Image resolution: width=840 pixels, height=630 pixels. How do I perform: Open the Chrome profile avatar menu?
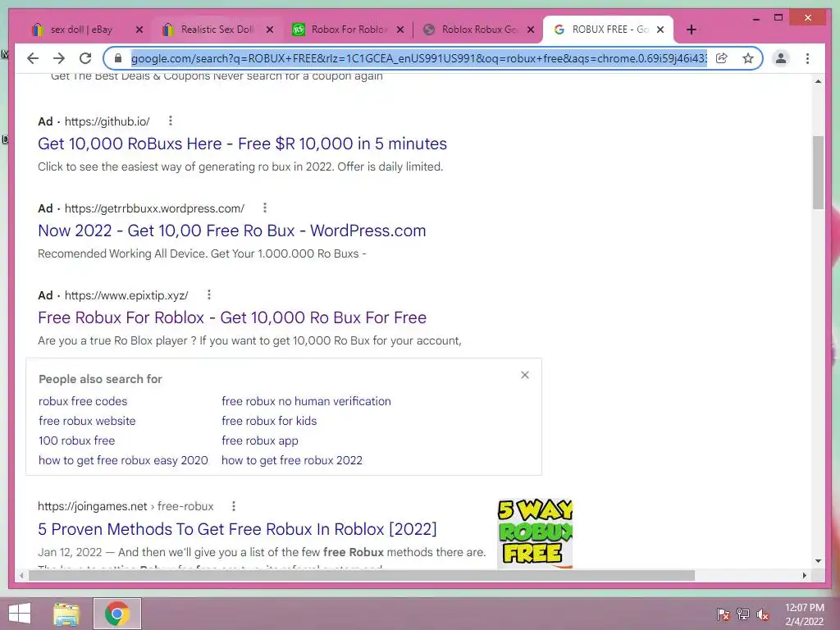781,58
